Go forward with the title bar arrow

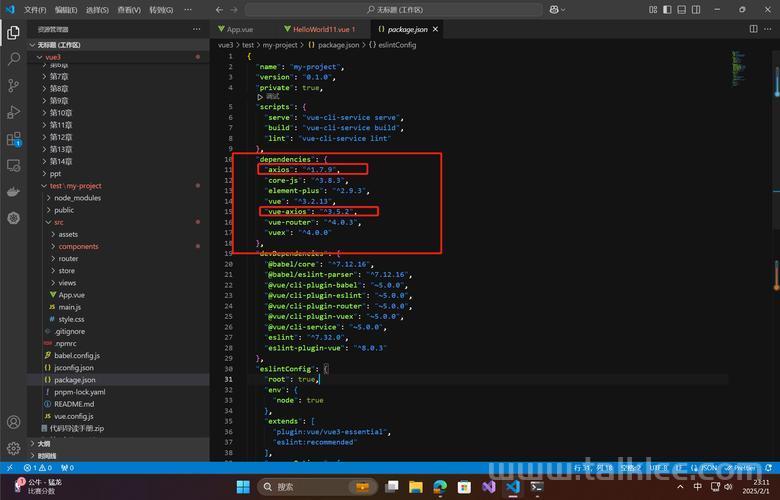click(234, 9)
